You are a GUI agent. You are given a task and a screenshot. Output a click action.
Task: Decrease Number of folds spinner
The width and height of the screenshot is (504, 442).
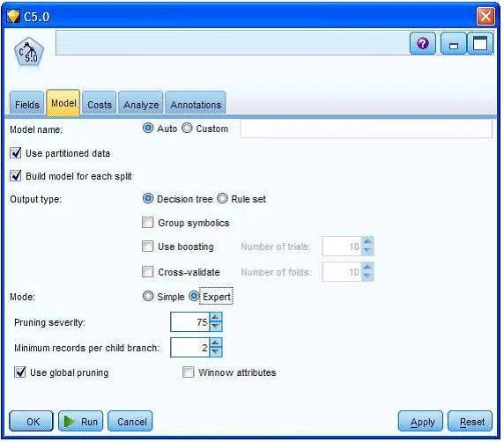[367, 276]
